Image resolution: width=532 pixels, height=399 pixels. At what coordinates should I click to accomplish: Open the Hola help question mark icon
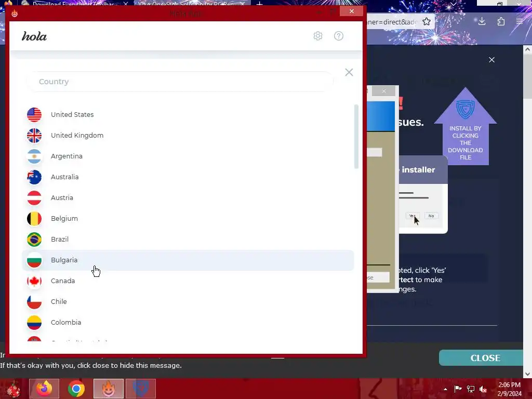pyautogui.click(x=339, y=36)
